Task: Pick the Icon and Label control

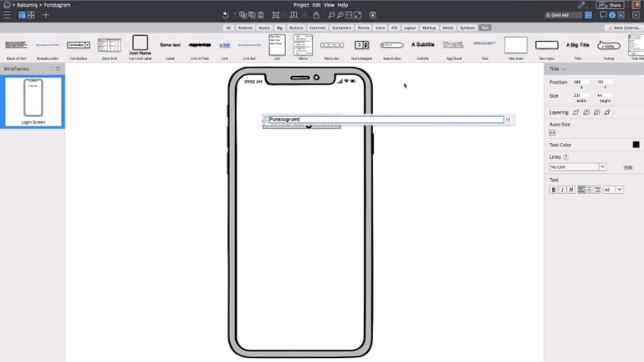Action: coord(140,47)
